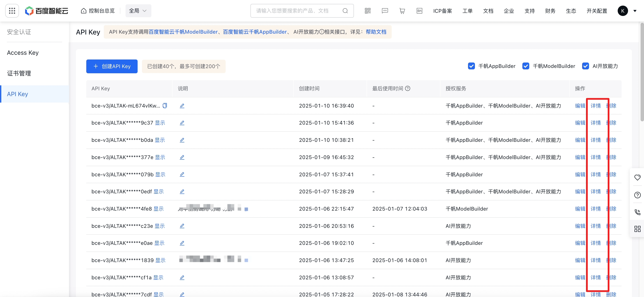The width and height of the screenshot is (644, 297).
Task: Edit description of key ending 079b
Action: [x=182, y=174]
